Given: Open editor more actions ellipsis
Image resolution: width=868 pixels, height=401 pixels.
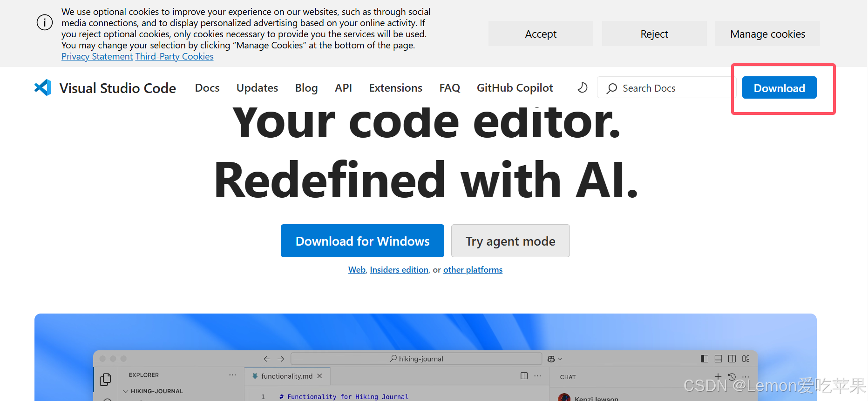Looking at the screenshot, I should coord(538,376).
